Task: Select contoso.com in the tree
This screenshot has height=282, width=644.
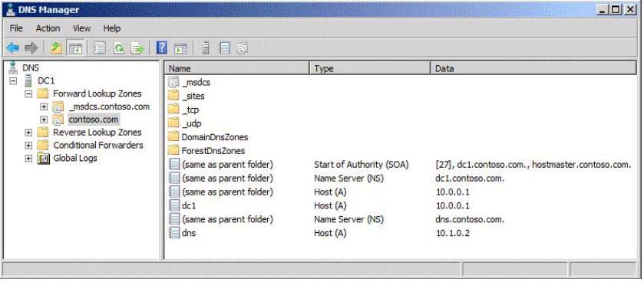Action: (94, 120)
